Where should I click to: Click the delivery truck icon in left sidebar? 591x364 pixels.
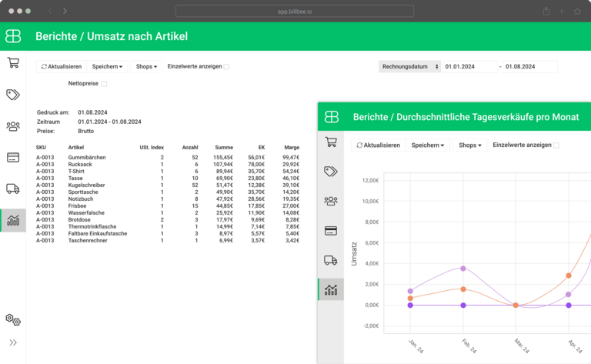pyautogui.click(x=13, y=189)
